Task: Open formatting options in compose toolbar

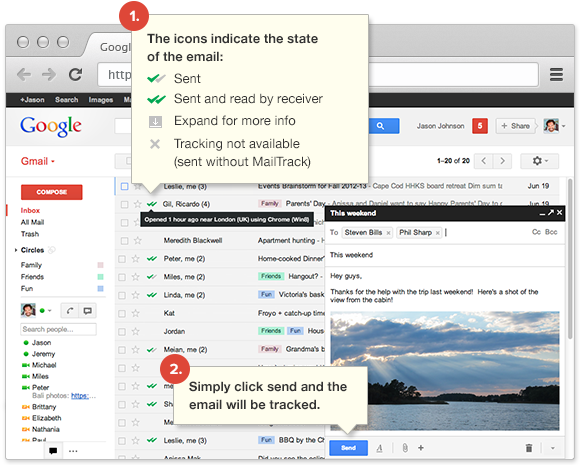Action: click(x=380, y=448)
